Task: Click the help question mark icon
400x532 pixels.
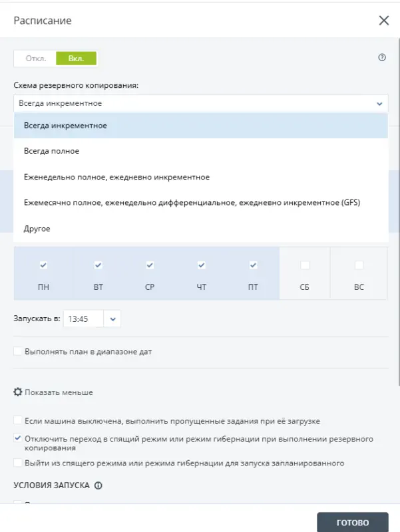Action: (x=382, y=58)
